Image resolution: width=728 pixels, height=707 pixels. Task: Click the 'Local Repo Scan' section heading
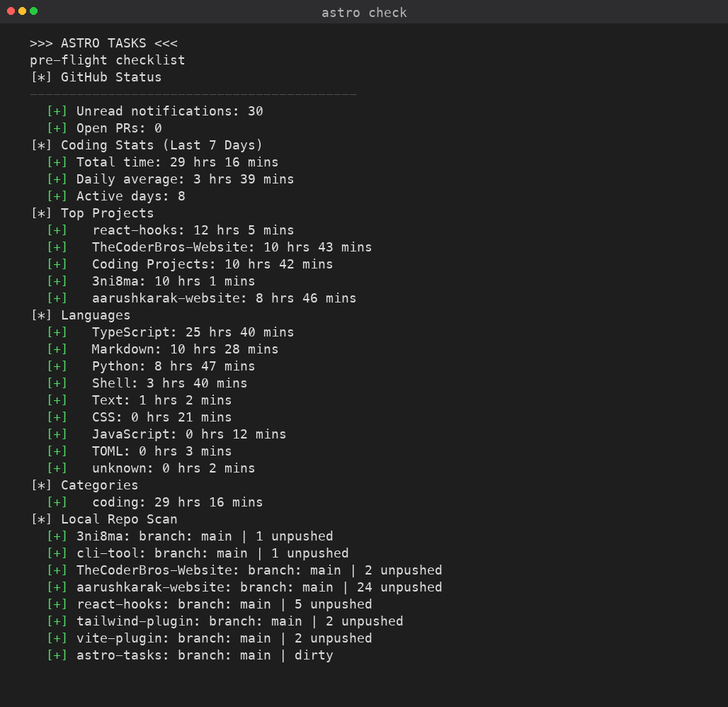point(119,519)
